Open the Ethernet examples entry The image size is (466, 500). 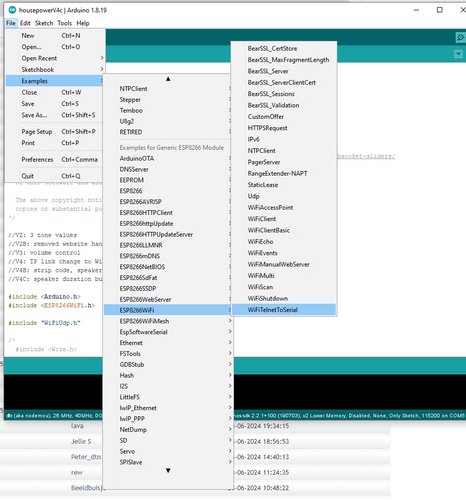pyautogui.click(x=168, y=343)
